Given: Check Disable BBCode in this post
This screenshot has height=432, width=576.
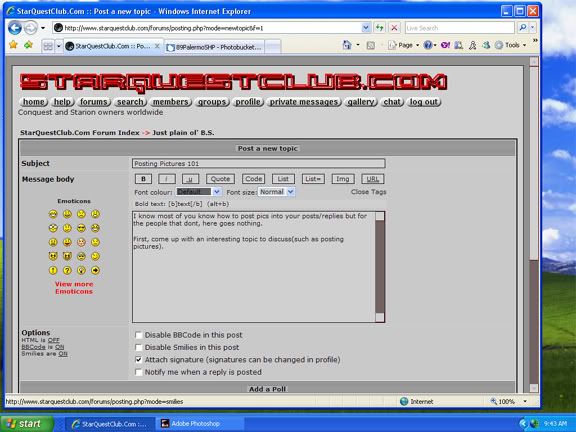Looking at the screenshot, I should (x=138, y=335).
